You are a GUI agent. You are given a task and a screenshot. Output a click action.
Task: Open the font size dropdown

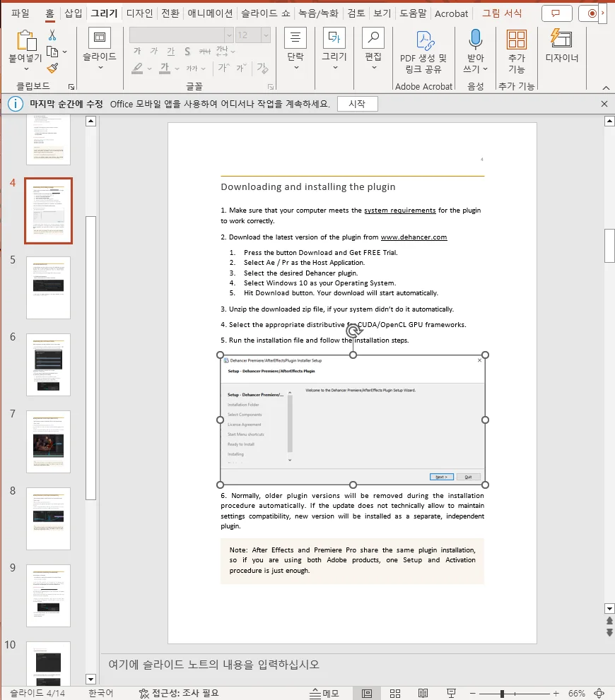click(264, 35)
